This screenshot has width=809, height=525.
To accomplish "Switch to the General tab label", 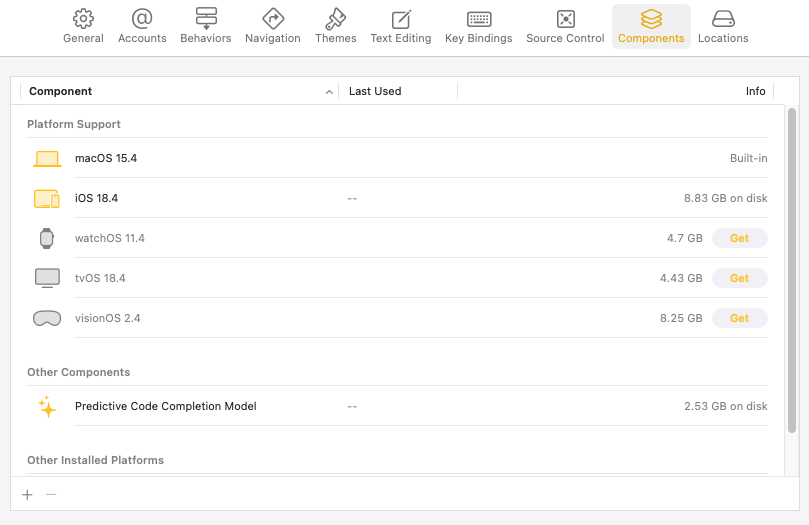I will pyautogui.click(x=83, y=38).
